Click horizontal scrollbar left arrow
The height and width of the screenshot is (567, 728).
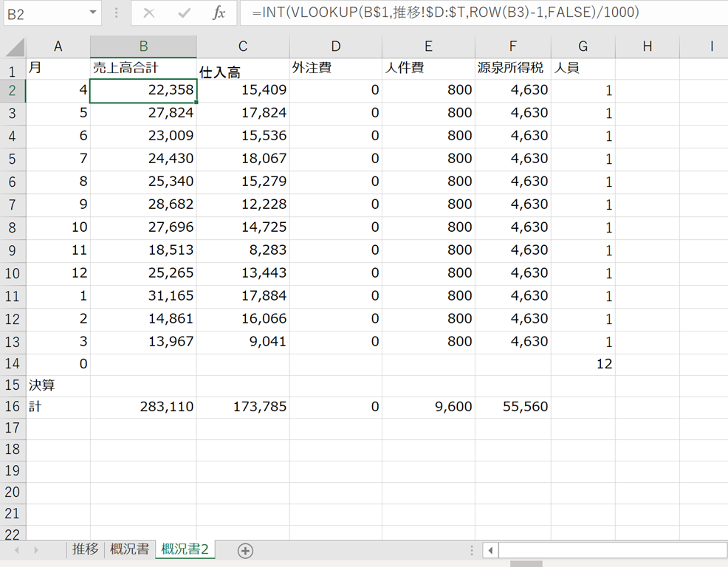(490, 550)
